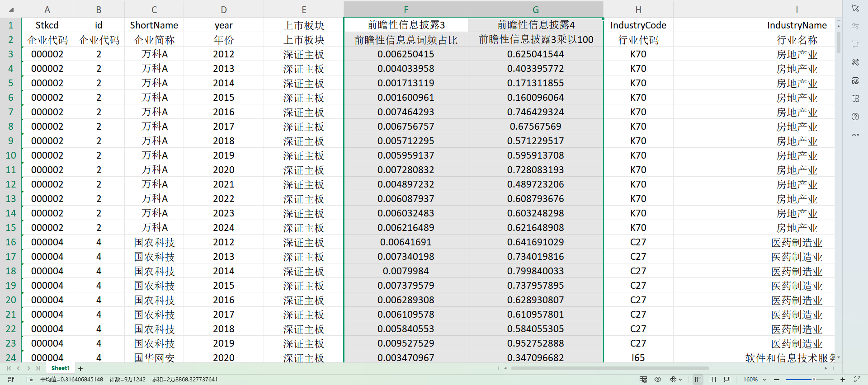Expand the reading mode crosshair dropdown arrow
This screenshot has height=385, width=868.
(x=680, y=380)
